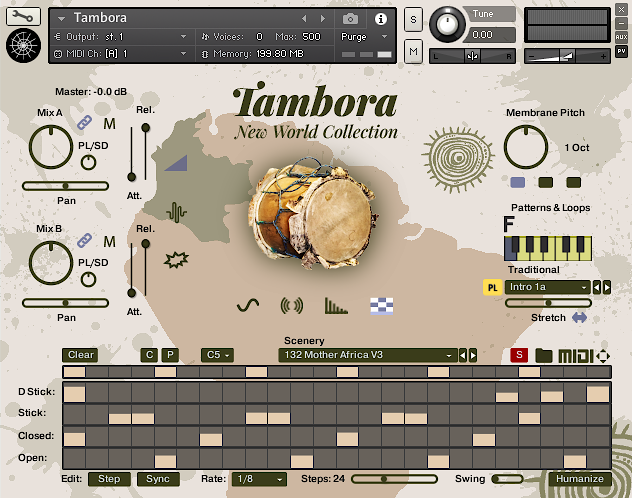
Task: Click the Mix B link chain icon
Action: coord(85,240)
